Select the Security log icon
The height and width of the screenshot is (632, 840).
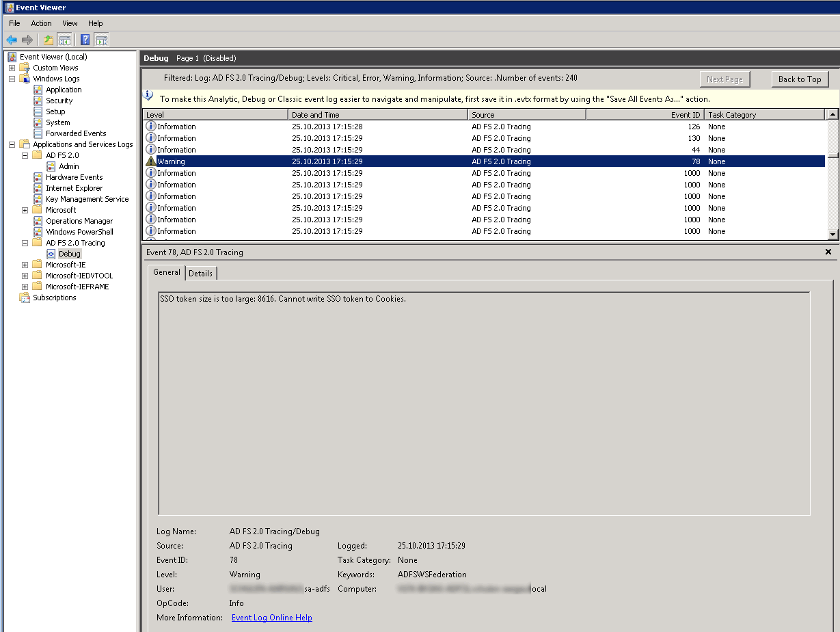tap(38, 101)
